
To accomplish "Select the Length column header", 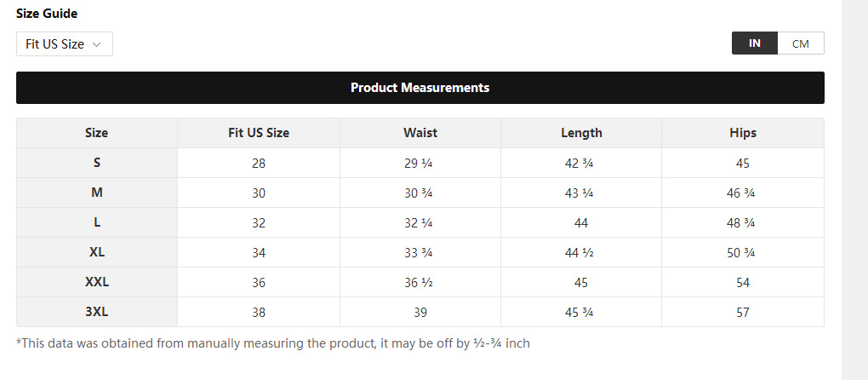I will 581,133.
